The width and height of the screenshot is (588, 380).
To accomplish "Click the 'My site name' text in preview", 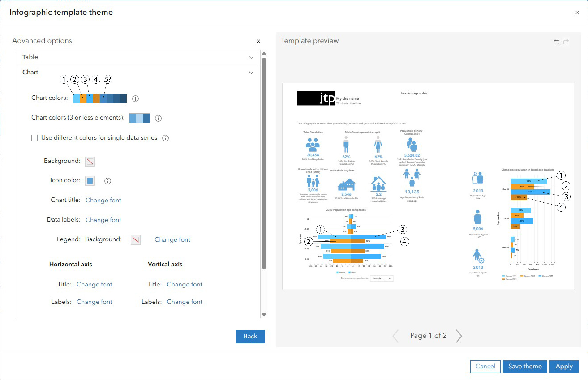I will 347,99.
